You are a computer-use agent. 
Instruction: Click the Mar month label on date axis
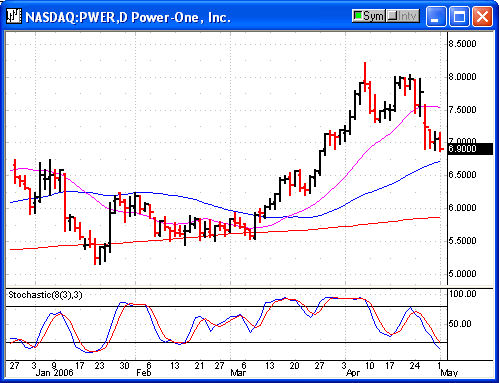pyautogui.click(x=238, y=372)
